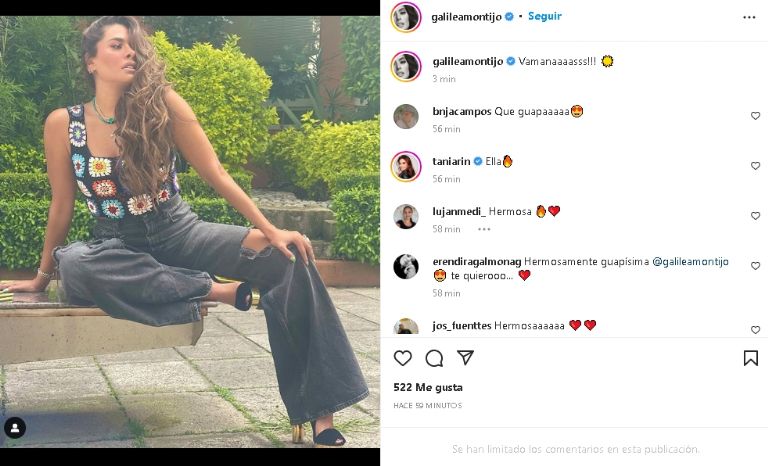The width and height of the screenshot is (768, 466).
Task: Open the taniarin profile avatar
Action: pos(406,166)
